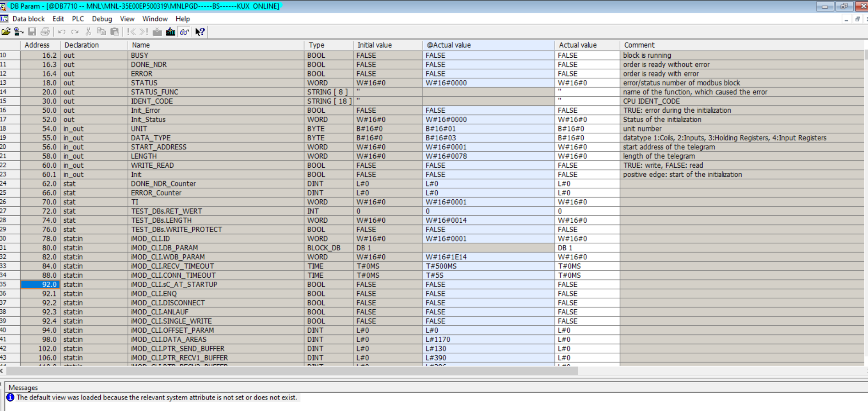Click the horizontal scrollbar below the table

[293, 371]
